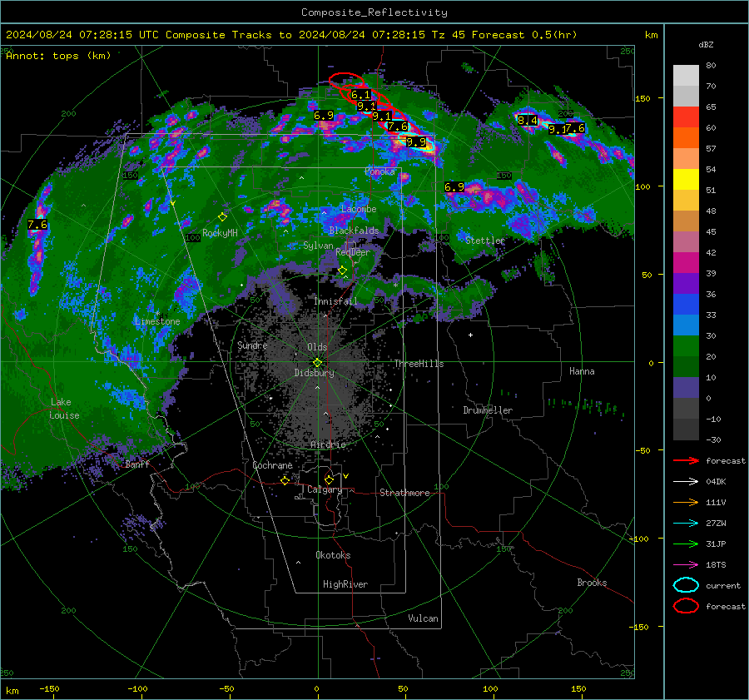Click the Calgary city label
Viewport: 749px width, 700px height.
pyautogui.click(x=325, y=489)
